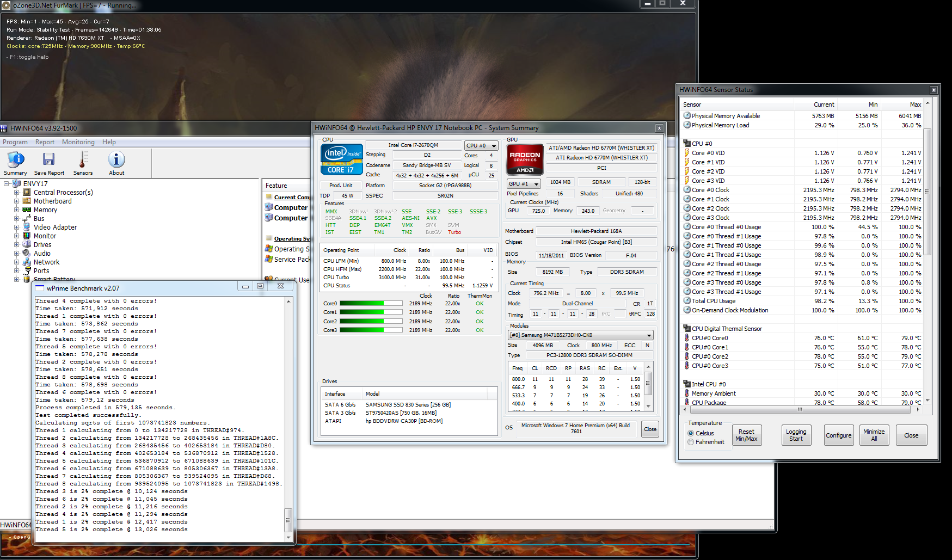
Task: Select the Audio tree icon
Action: (27, 253)
